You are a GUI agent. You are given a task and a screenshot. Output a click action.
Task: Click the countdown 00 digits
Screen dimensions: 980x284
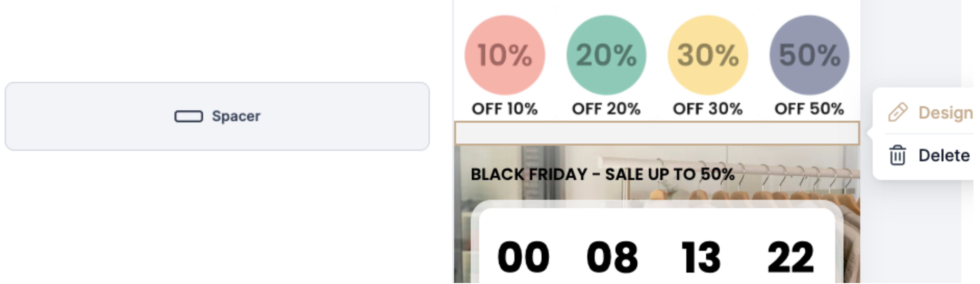click(x=523, y=257)
